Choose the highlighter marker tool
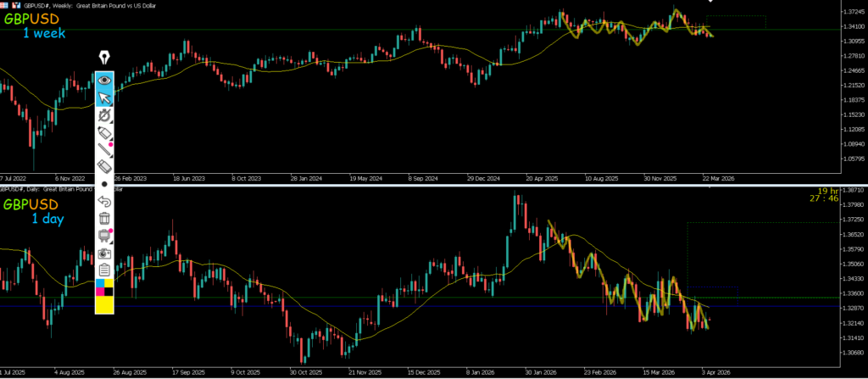This screenshot has width=868, height=379. [x=105, y=134]
